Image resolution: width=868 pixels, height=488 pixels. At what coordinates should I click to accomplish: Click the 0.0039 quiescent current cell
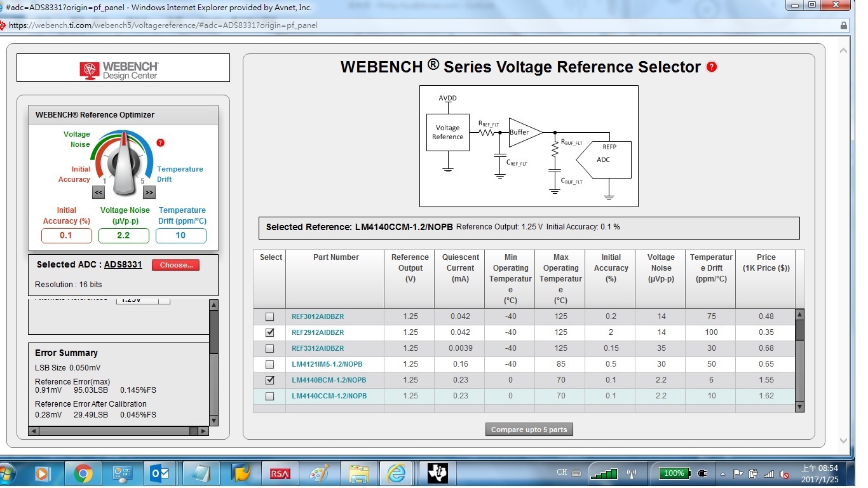coord(460,348)
